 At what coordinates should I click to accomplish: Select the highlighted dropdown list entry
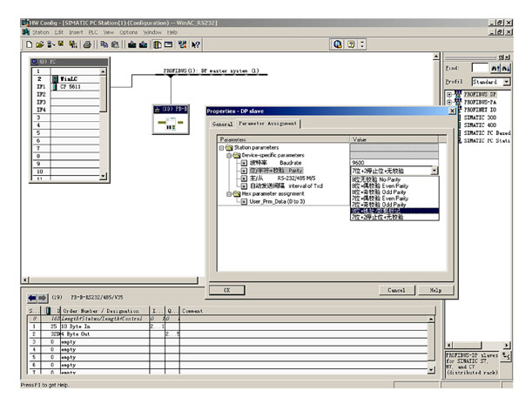tap(394, 211)
